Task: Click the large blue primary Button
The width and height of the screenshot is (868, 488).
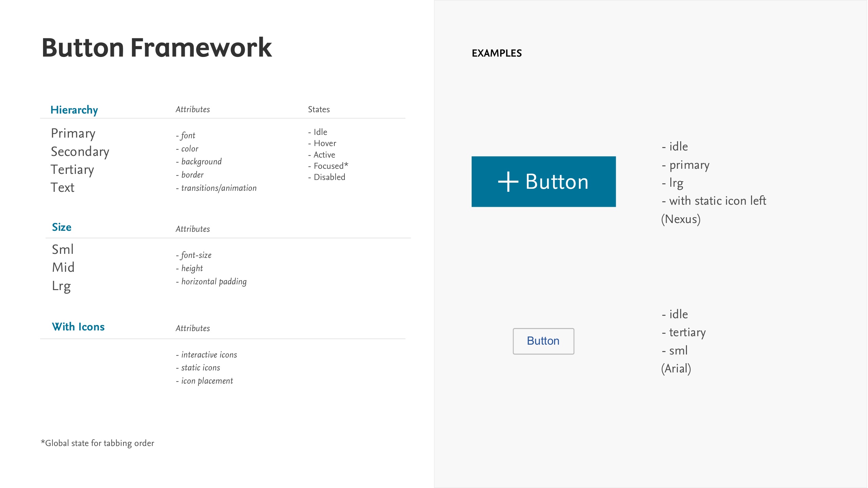Action: (x=544, y=182)
